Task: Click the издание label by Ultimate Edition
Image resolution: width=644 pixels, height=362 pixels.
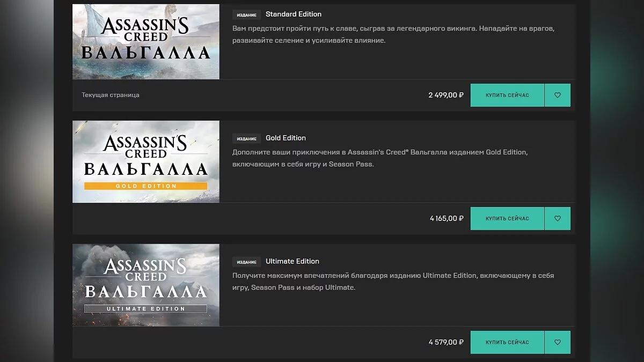Action: (246, 262)
